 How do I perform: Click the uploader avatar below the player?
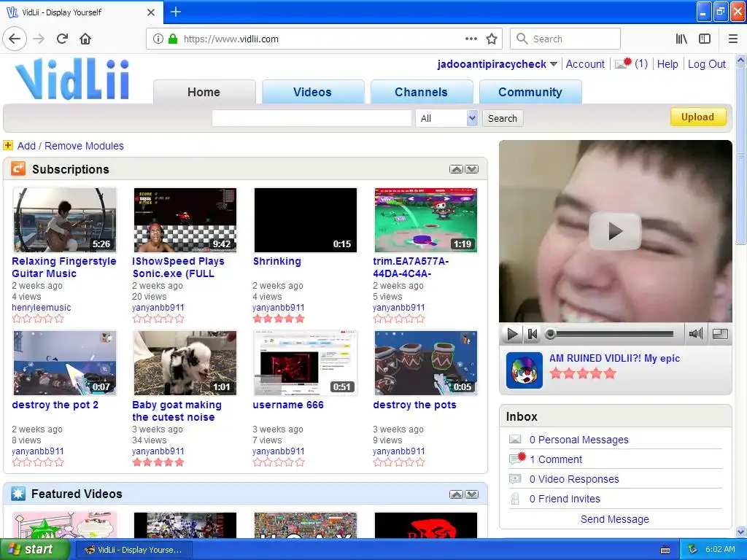pyautogui.click(x=524, y=370)
